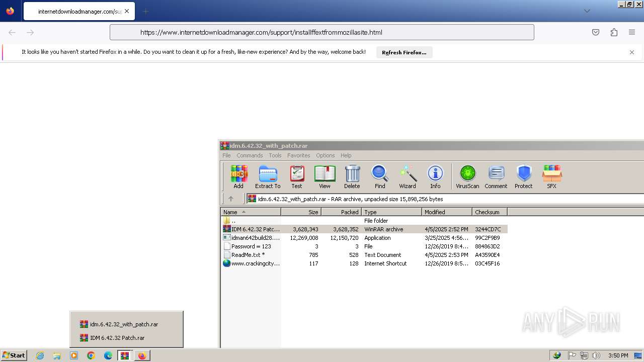Sort by the Packed column header
This screenshot has width=644, height=362.
341,212
